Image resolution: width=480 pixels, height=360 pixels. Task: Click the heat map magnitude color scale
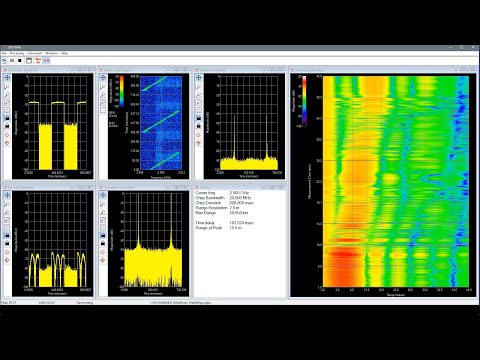[304, 101]
